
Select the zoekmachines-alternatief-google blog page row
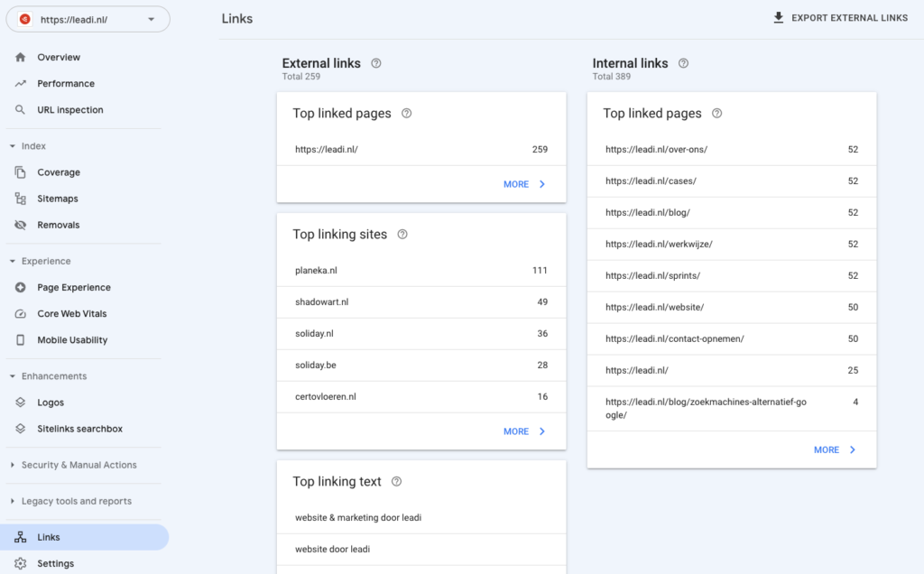732,409
